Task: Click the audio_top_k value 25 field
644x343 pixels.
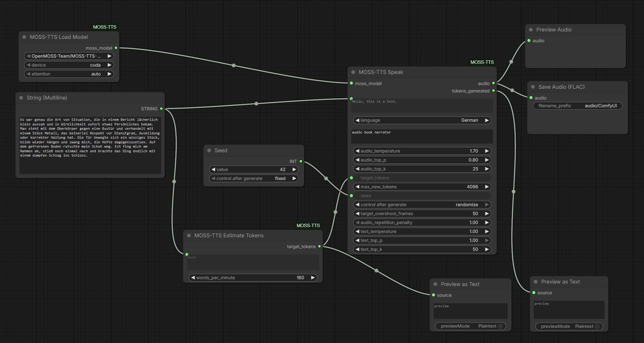Action: [x=422, y=169]
